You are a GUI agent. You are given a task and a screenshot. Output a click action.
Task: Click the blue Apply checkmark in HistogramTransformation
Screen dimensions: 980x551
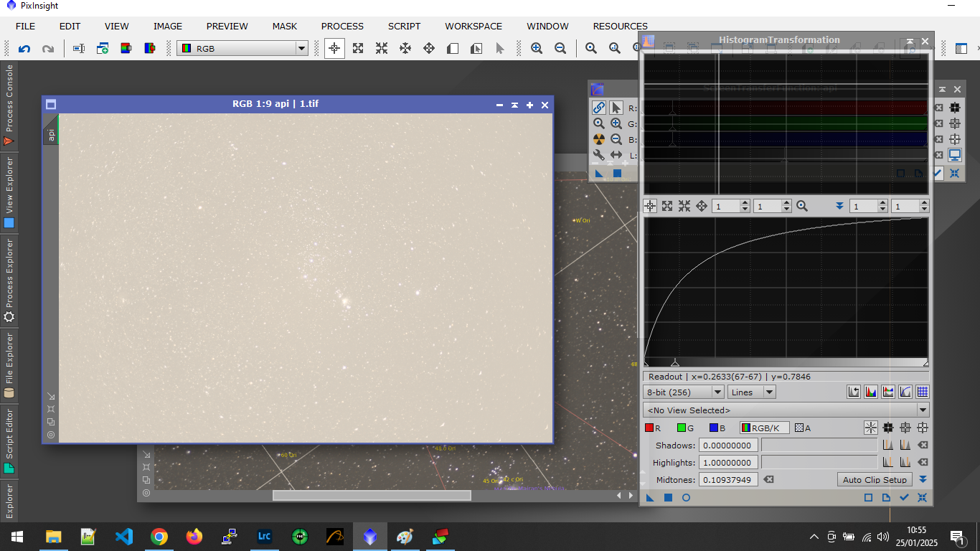click(905, 497)
